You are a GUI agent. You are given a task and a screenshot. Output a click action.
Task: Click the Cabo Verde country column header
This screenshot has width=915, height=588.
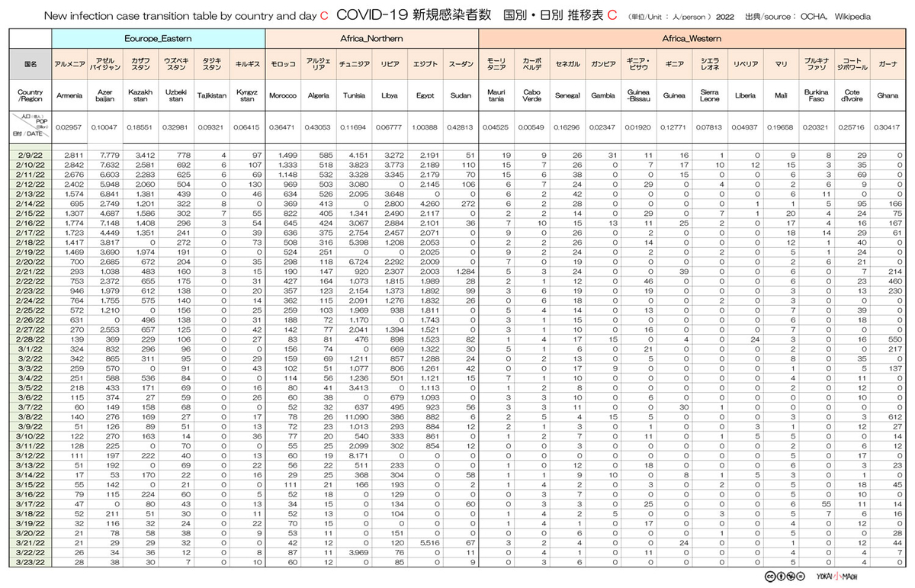[x=531, y=96]
